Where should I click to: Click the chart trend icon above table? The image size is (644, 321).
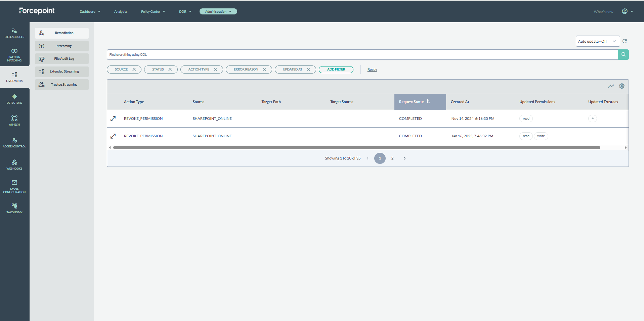coord(611,86)
